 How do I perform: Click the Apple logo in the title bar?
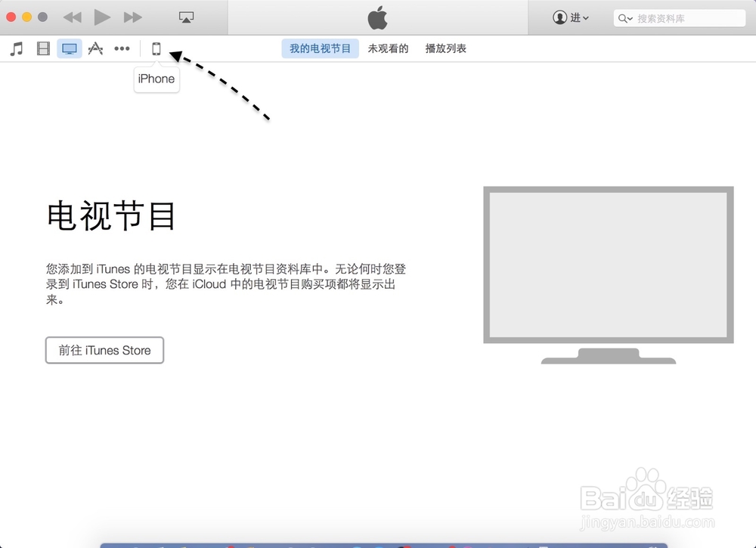tap(377, 17)
